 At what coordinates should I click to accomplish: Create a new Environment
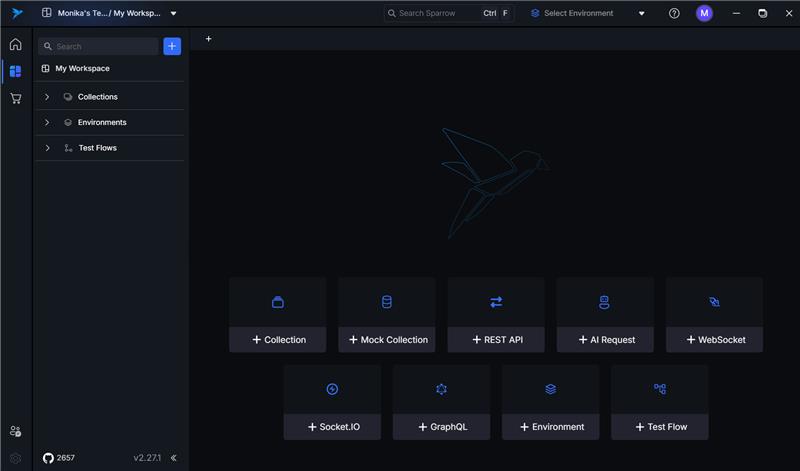(551, 427)
